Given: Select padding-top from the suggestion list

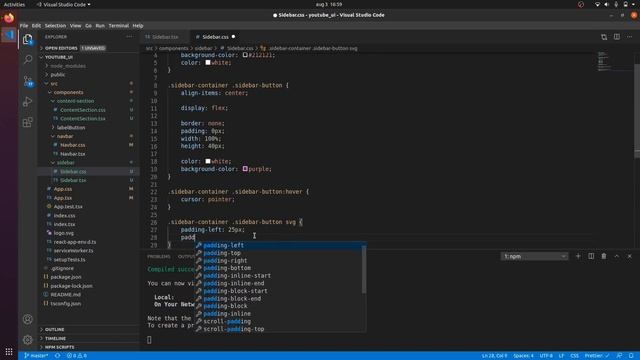Looking at the screenshot, I should pos(279,253).
